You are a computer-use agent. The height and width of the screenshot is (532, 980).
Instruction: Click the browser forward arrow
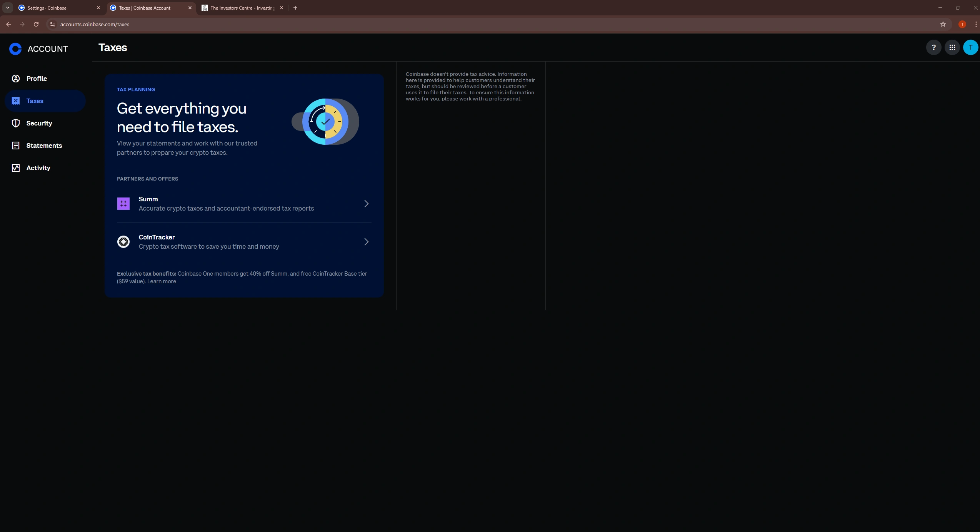click(22, 24)
